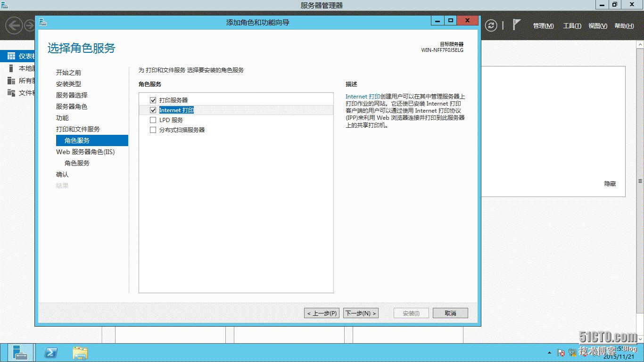Uncheck the Internet 打印 role service
Screen dimensions: 644x362
click(153, 110)
